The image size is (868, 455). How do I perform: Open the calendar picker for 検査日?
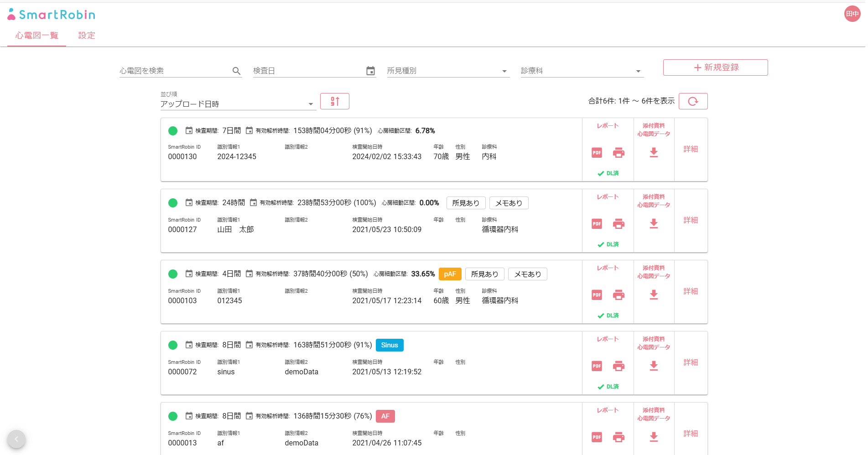(x=370, y=71)
